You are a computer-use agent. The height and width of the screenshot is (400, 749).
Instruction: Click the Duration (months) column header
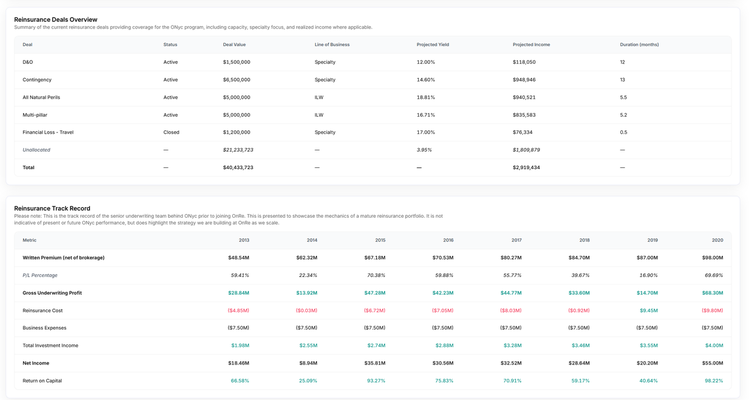(639, 45)
